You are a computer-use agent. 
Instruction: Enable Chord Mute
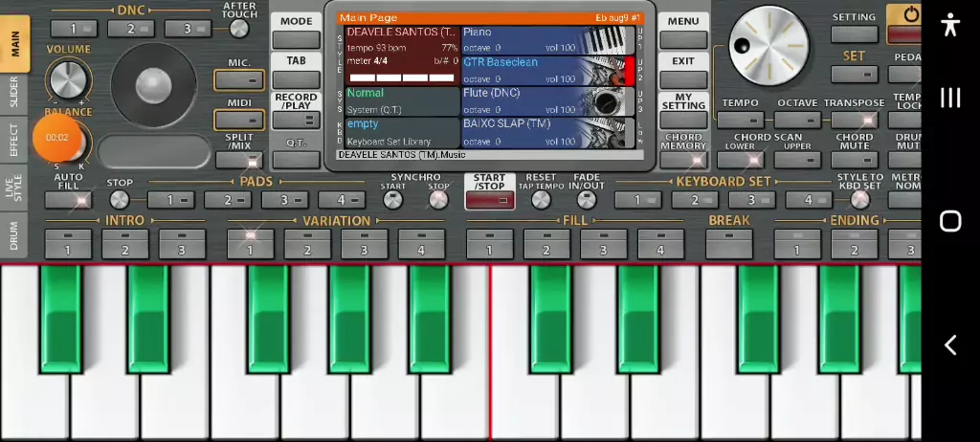(854, 160)
